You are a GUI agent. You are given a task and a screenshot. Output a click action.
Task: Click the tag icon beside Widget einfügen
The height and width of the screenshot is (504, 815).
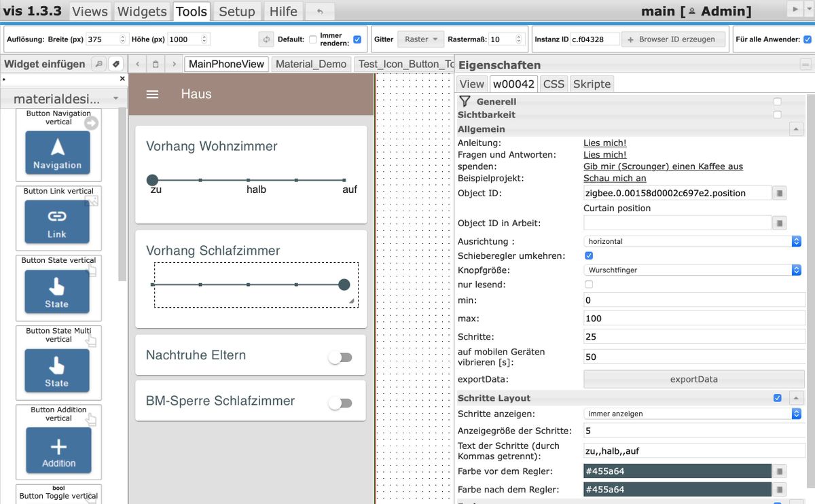116,64
